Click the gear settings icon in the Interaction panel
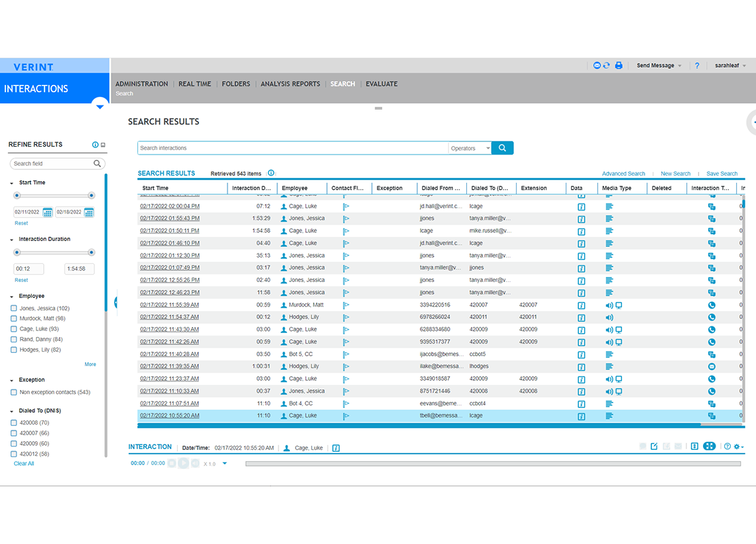 (x=736, y=446)
